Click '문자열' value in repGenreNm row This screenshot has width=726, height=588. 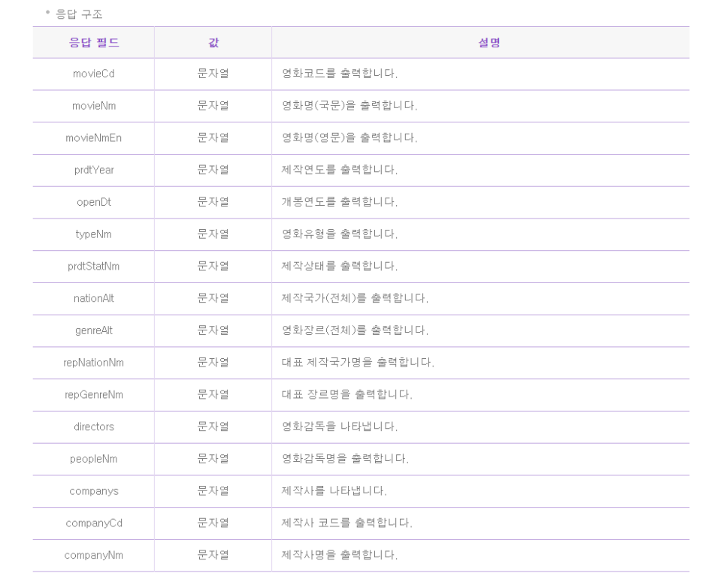[x=213, y=394]
